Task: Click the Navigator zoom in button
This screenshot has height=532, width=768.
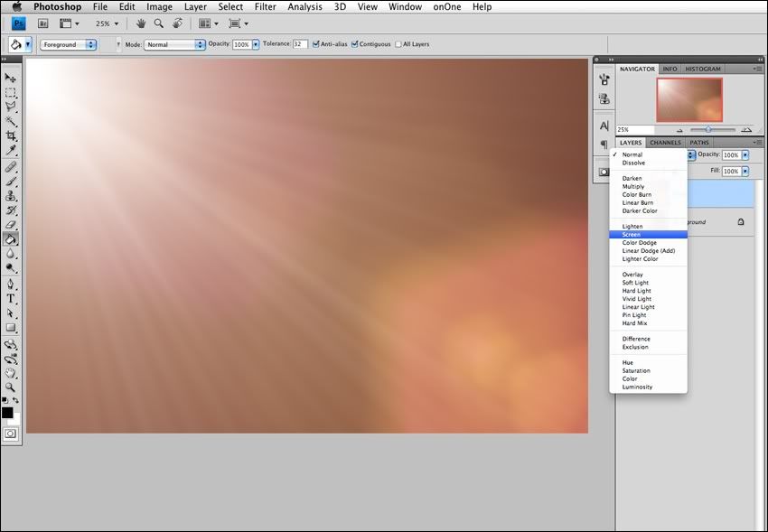Action: click(x=746, y=130)
